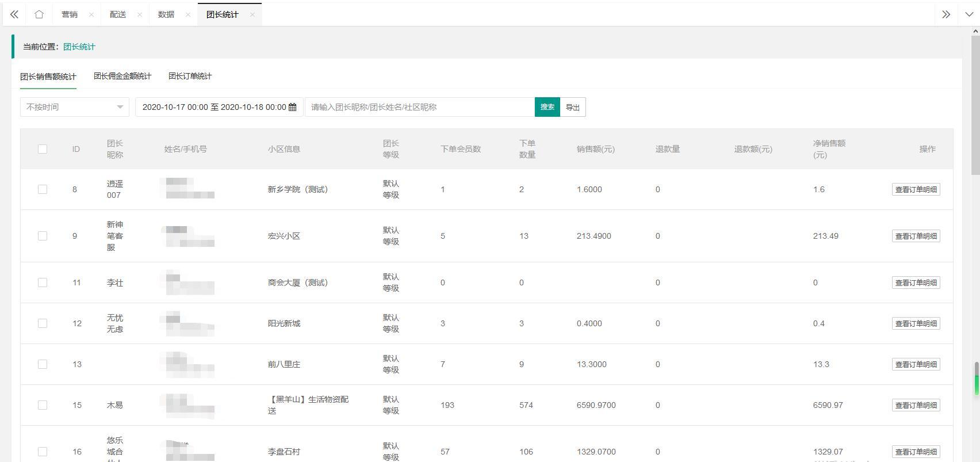Click the vertical page scrollbar
Screen dimensions: 980x462
coord(975,104)
